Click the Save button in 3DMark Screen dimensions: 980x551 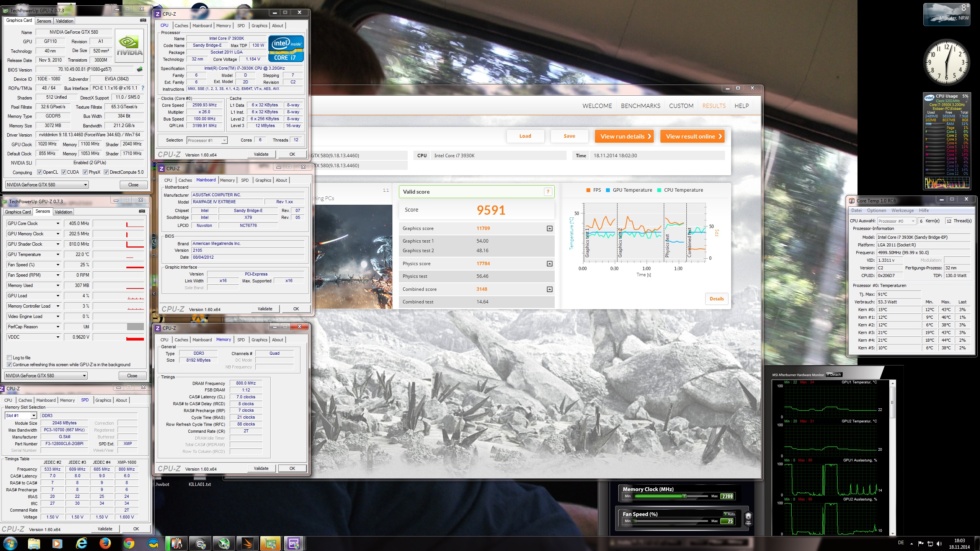coord(569,136)
